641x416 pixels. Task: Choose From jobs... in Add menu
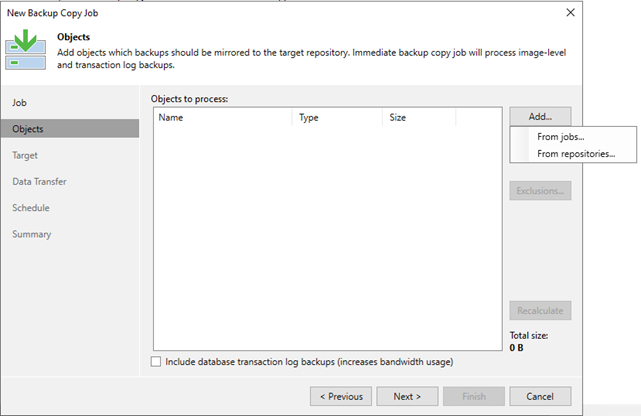[x=560, y=137]
